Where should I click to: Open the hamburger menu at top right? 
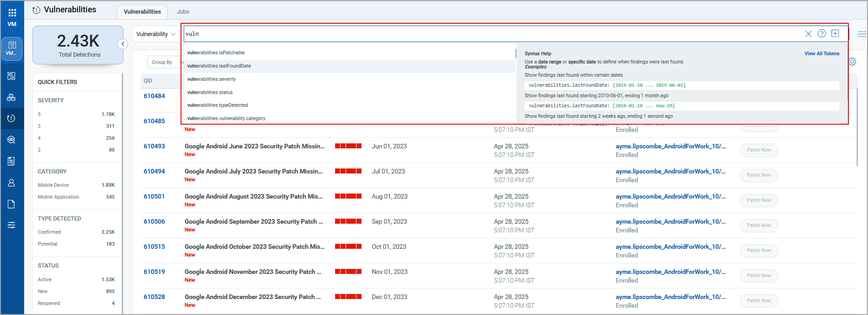point(862,34)
